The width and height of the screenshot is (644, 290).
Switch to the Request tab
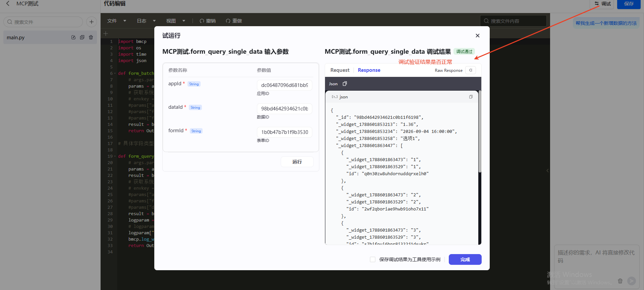pyautogui.click(x=340, y=70)
